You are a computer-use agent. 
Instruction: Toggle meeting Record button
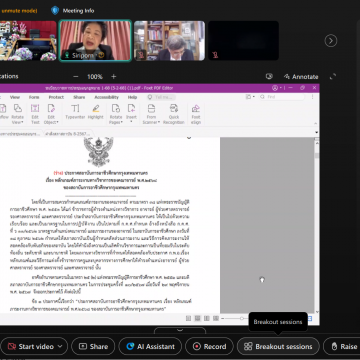pyautogui.click(x=210, y=347)
